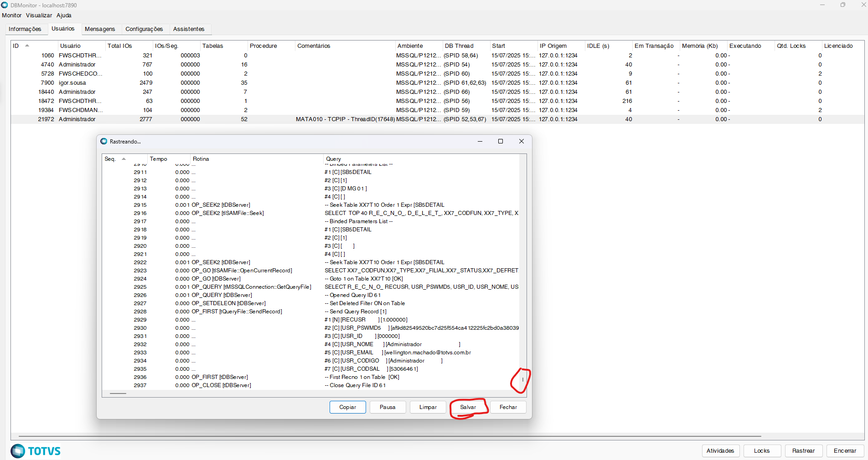Click the Tabelas column header
Viewport: 868px width, 460px height.
pos(224,46)
